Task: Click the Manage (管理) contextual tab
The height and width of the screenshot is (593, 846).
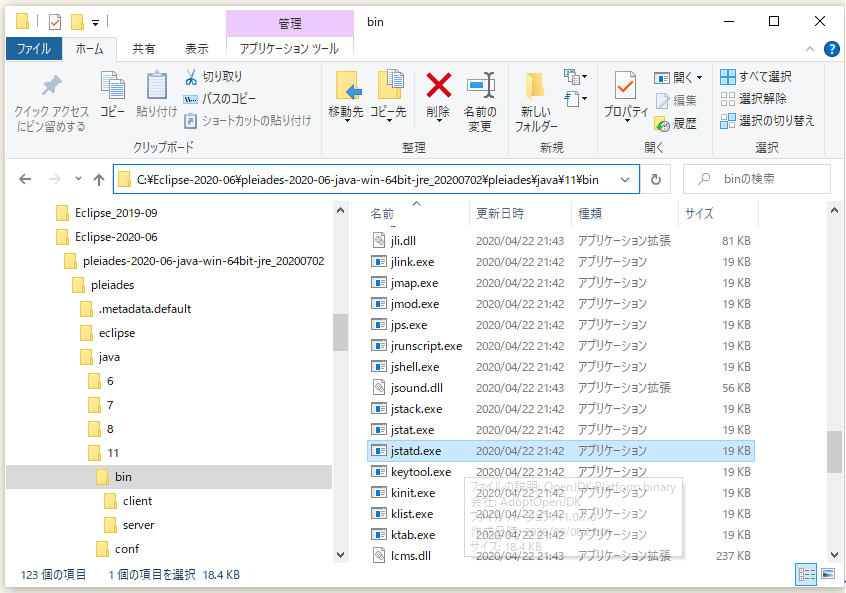Action: [x=290, y=23]
